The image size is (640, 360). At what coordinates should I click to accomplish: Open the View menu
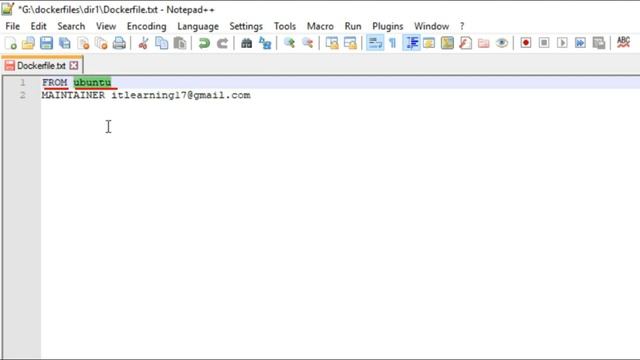tap(106, 26)
